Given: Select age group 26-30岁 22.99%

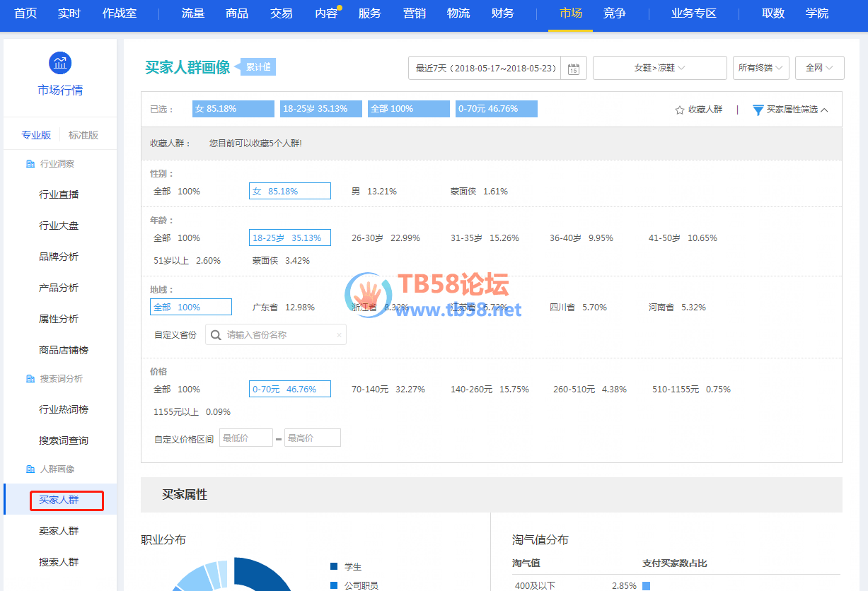Looking at the screenshot, I should click(x=386, y=238).
